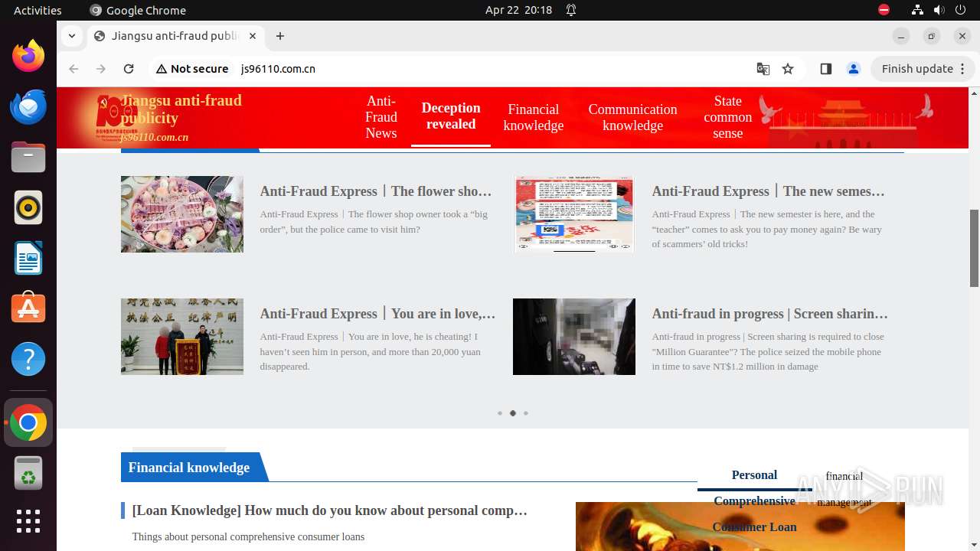Select the financial management tab

pyautogui.click(x=844, y=489)
